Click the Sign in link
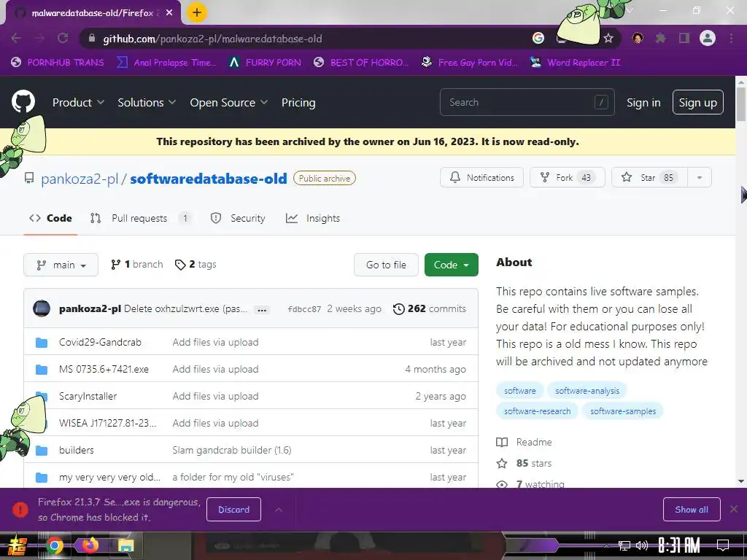The image size is (747, 560). pos(643,102)
